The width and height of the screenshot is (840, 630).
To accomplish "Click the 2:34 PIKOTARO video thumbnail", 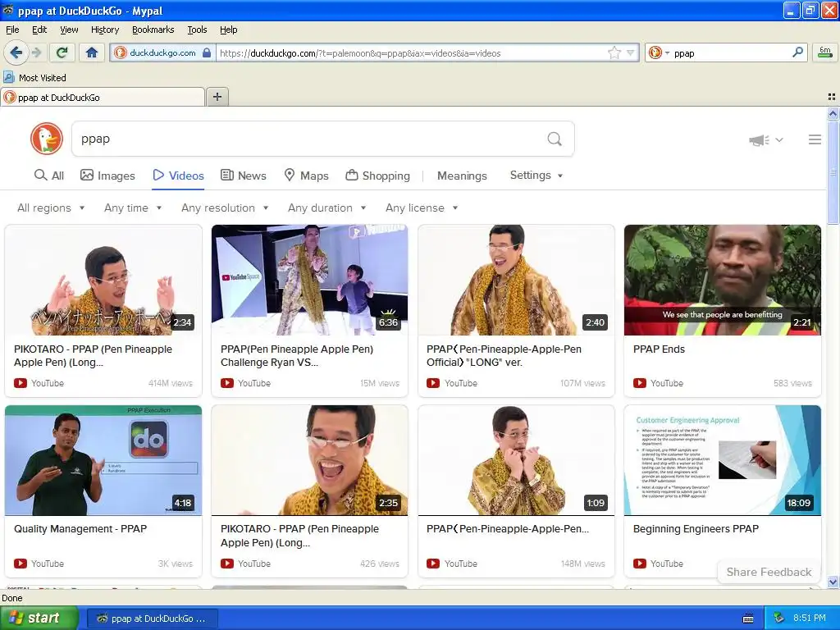I will click(x=103, y=281).
